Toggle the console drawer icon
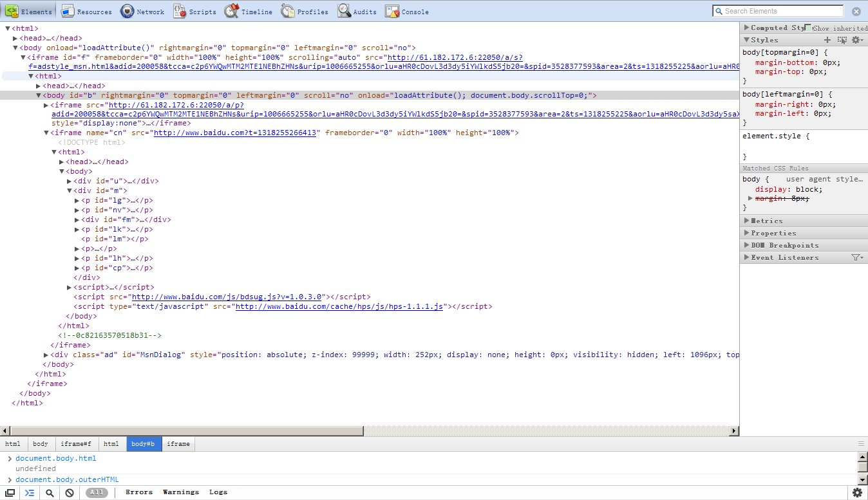The width and height of the screenshot is (868, 500). click(x=29, y=493)
